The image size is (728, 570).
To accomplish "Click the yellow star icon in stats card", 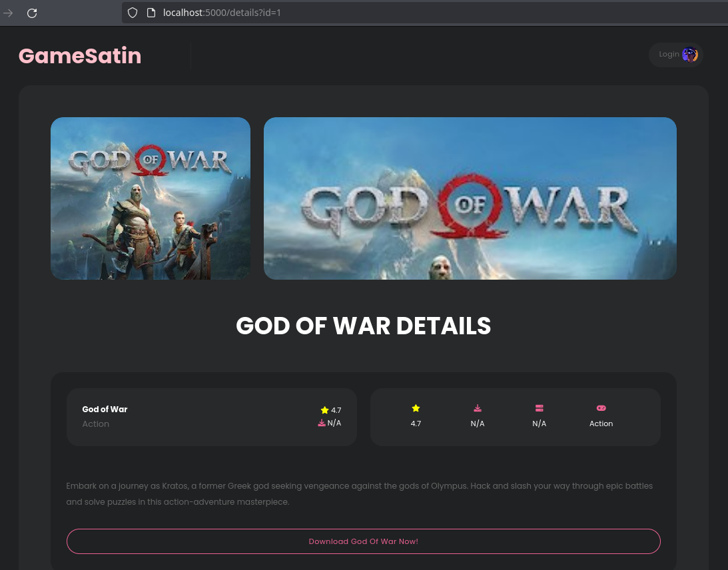I will point(416,408).
